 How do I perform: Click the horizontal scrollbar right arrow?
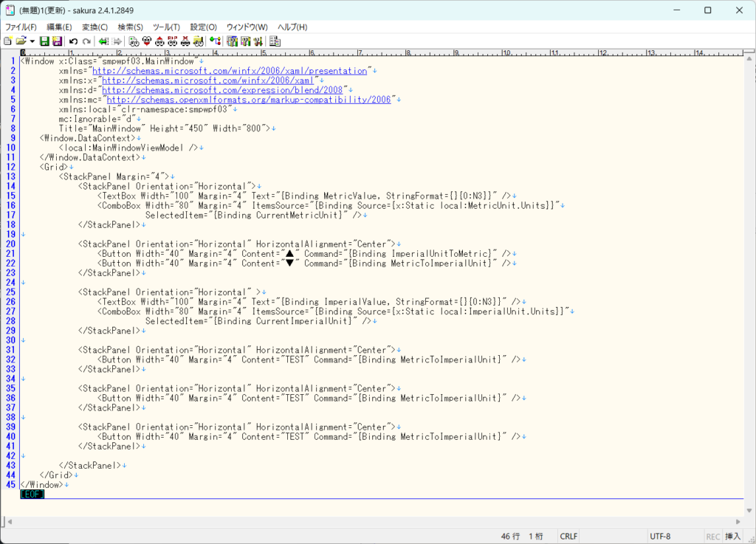(x=738, y=521)
